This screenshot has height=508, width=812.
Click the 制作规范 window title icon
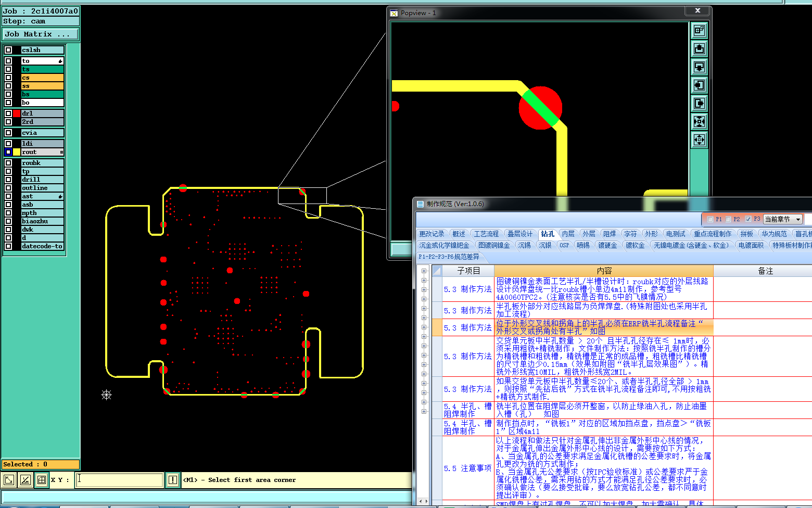[420, 204]
